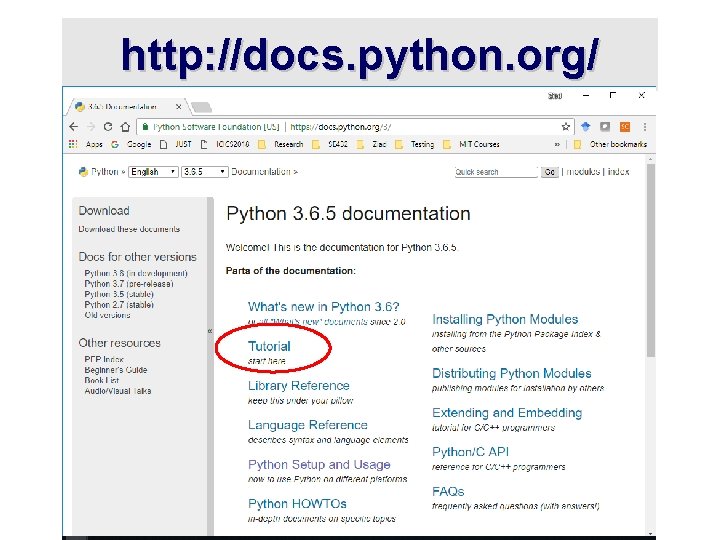Open the Google bookmark

click(x=131, y=144)
